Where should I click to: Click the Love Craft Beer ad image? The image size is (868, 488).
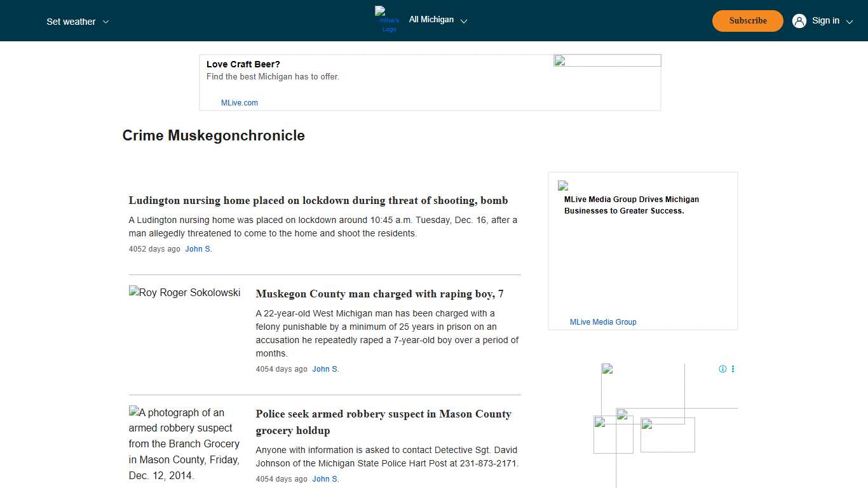[607, 61]
